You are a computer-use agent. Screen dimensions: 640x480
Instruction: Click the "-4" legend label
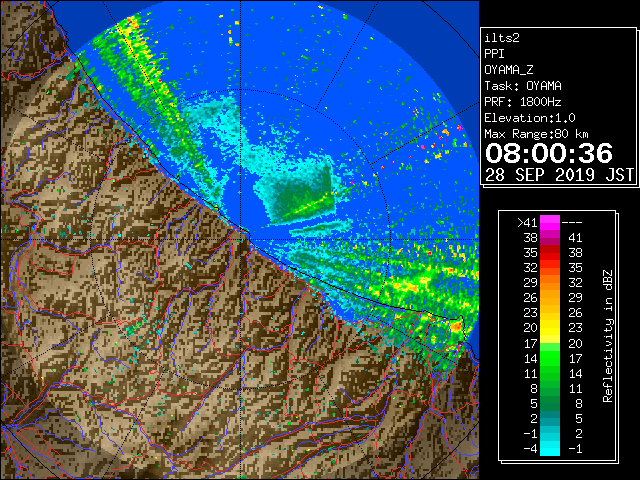530,449
